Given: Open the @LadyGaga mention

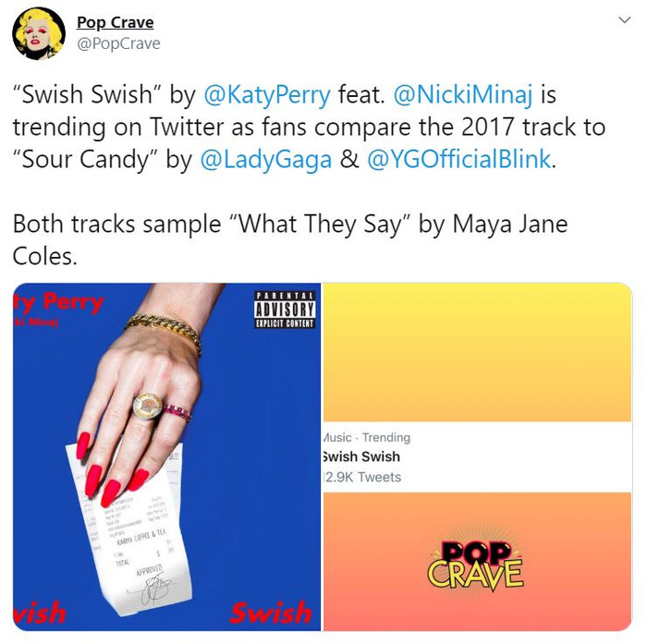Looking at the screenshot, I should [266, 160].
